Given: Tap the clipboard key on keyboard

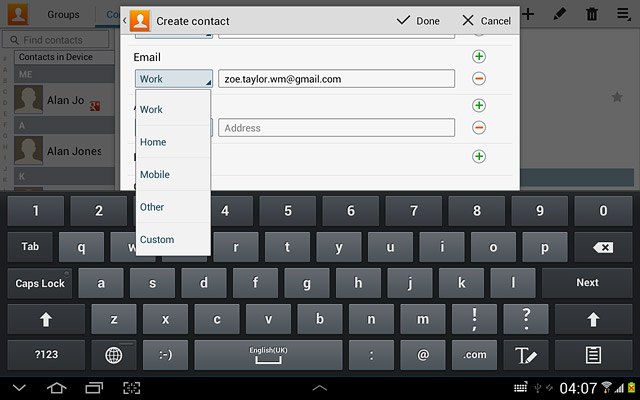Looking at the screenshot, I should tap(593, 355).
